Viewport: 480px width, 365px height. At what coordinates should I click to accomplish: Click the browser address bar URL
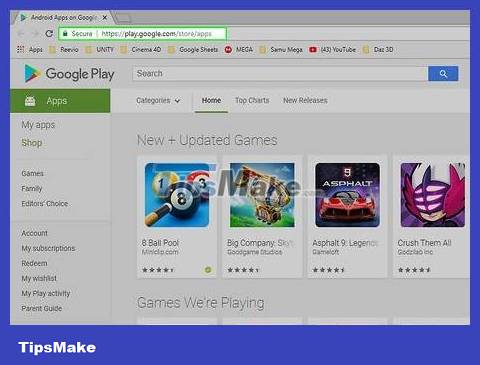[x=156, y=34]
